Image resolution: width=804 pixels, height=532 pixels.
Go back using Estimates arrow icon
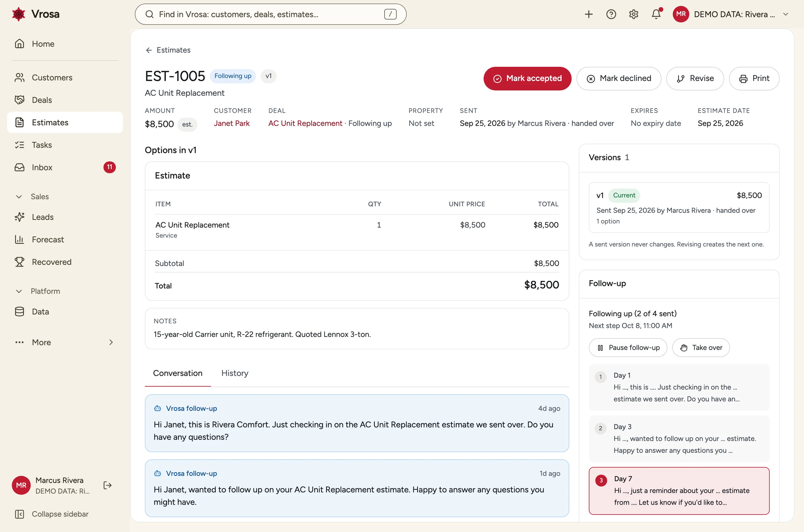tap(149, 50)
